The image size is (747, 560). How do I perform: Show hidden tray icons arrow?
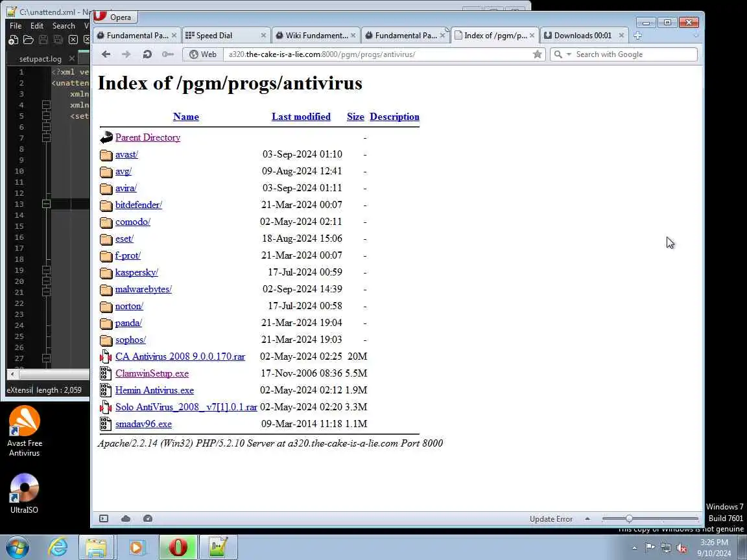[x=634, y=548]
